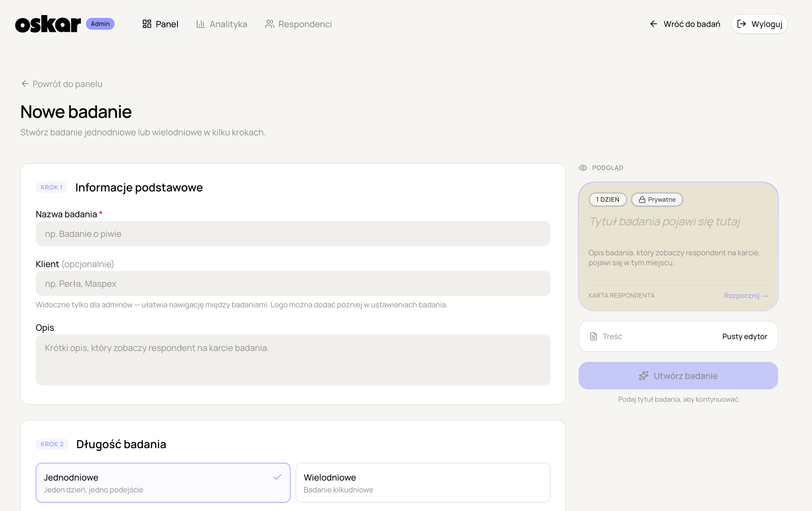Click the Analityka bar chart icon
The height and width of the screenshot is (511, 812).
tap(201, 24)
